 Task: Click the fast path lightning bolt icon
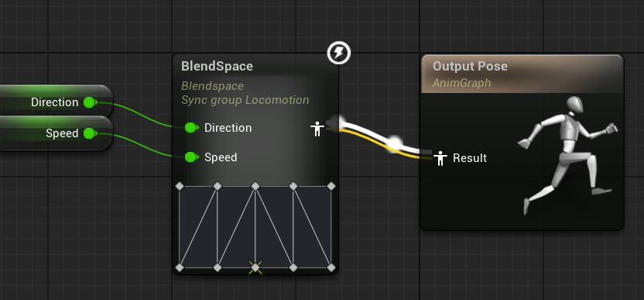339,53
